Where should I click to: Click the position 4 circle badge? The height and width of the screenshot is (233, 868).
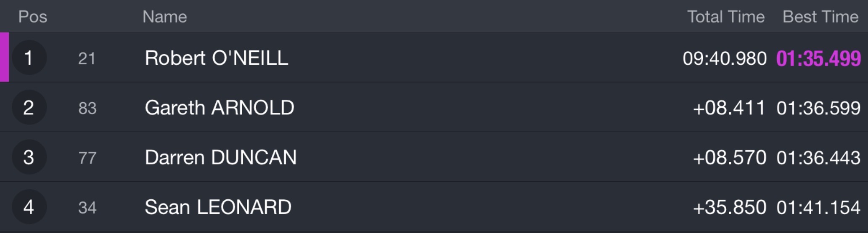29,207
